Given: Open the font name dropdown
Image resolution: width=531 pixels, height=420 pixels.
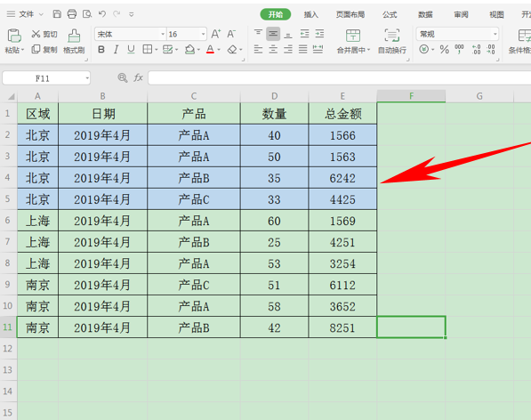Looking at the screenshot, I should tap(163, 34).
